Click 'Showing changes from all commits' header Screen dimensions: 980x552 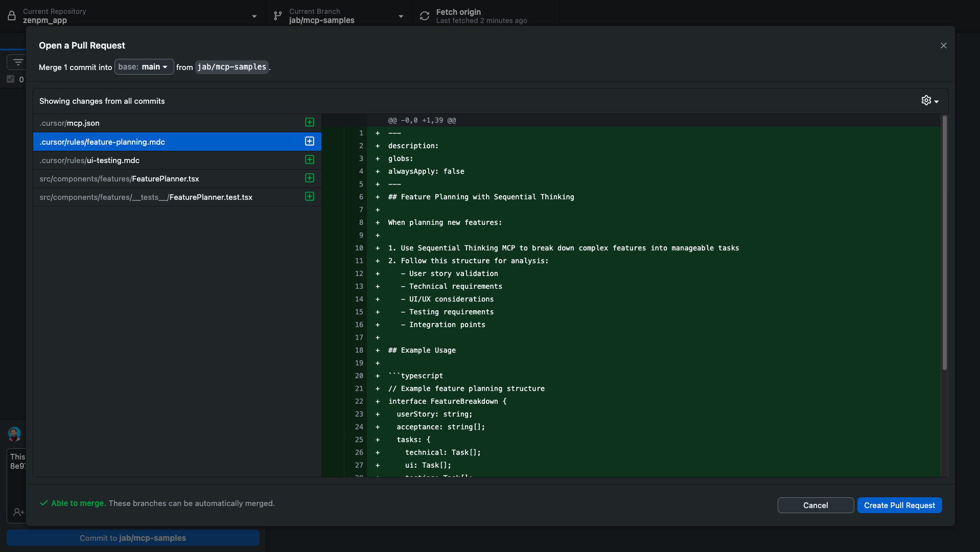(102, 101)
